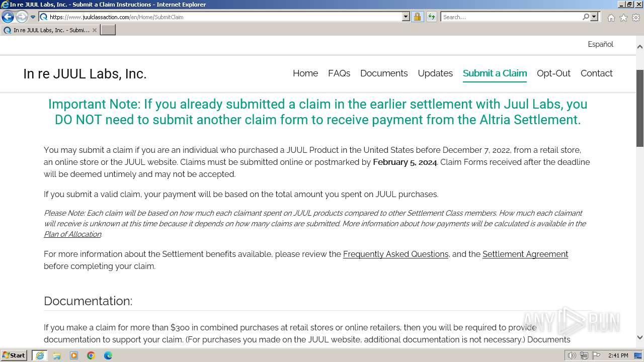Expand the address bar autocomplete dropdown
Screen dimensions: 644x362
click(x=406, y=17)
